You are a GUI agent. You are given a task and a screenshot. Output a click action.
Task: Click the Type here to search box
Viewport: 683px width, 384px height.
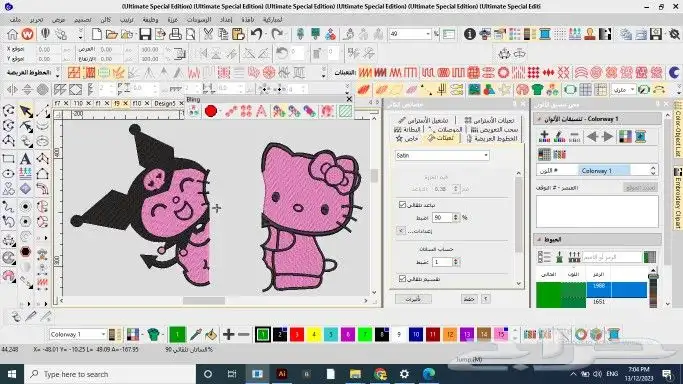[109, 374]
